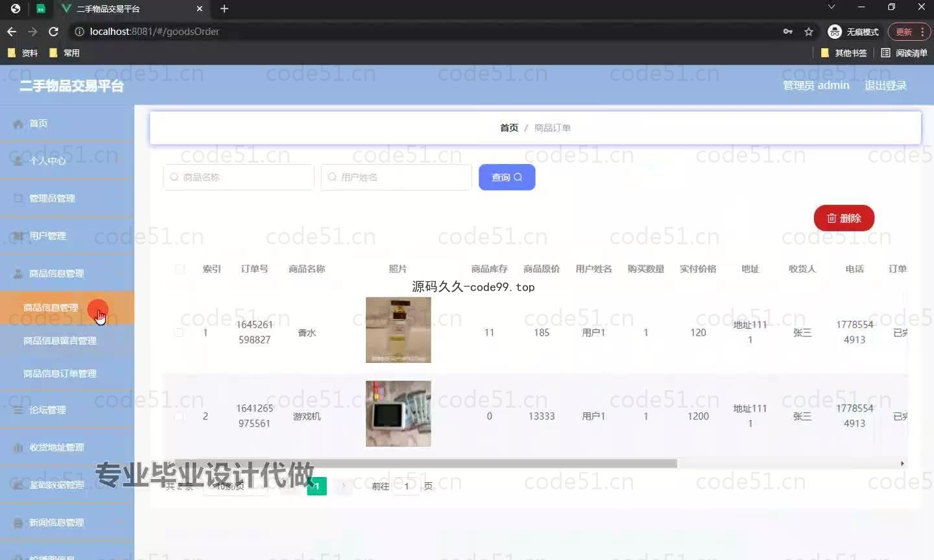Click the scrollbar right arrow under the table
The image size is (934, 560).
(x=902, y=463)
